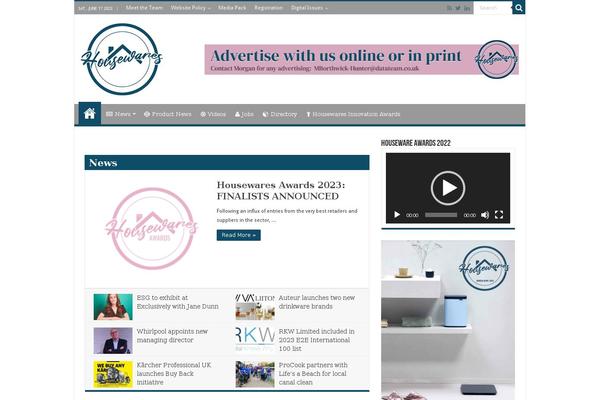
Task: Click the Auteur drinkware thumbnail
Action: pyautogui.click(x=255, y=307)
